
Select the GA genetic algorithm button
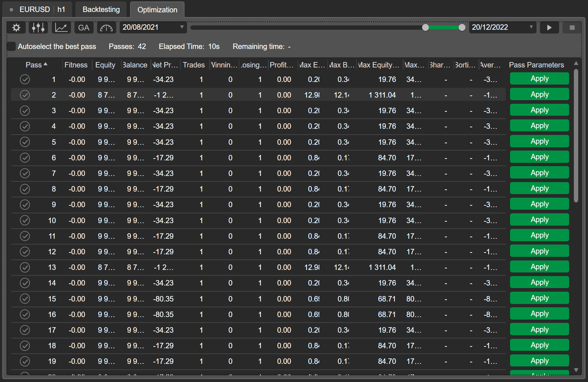tap(84, 28)
